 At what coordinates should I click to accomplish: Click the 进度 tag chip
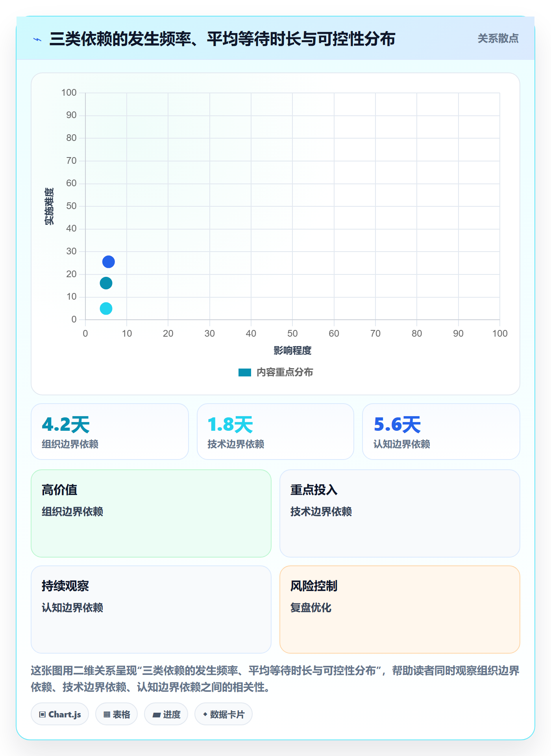[166, 714]
